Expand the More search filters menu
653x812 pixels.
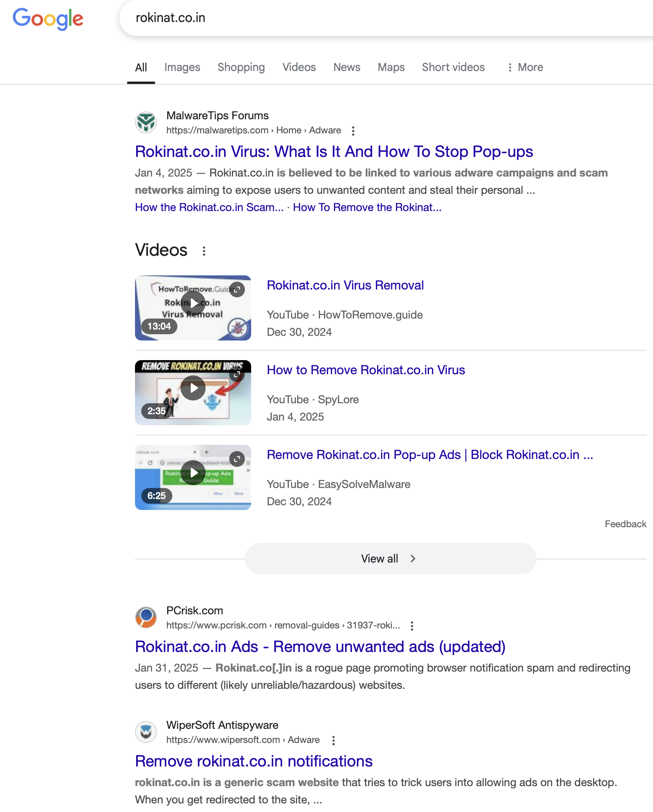tap(525, 67)
